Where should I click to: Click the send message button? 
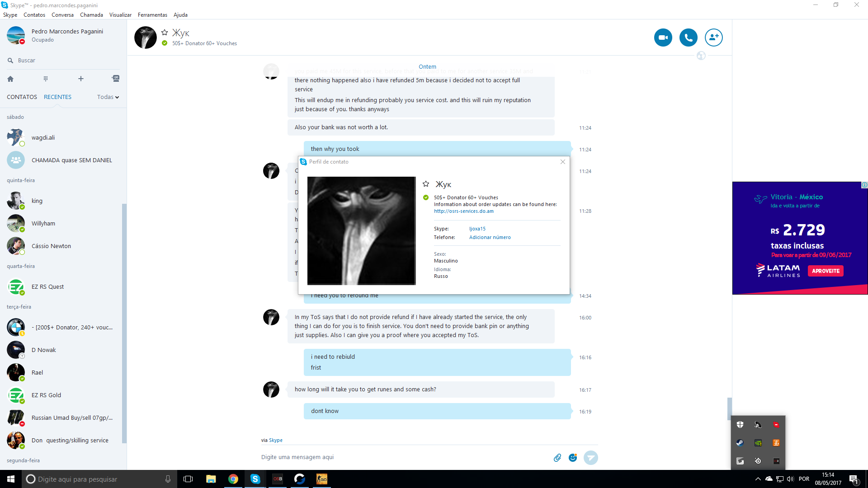pos(590,458)
